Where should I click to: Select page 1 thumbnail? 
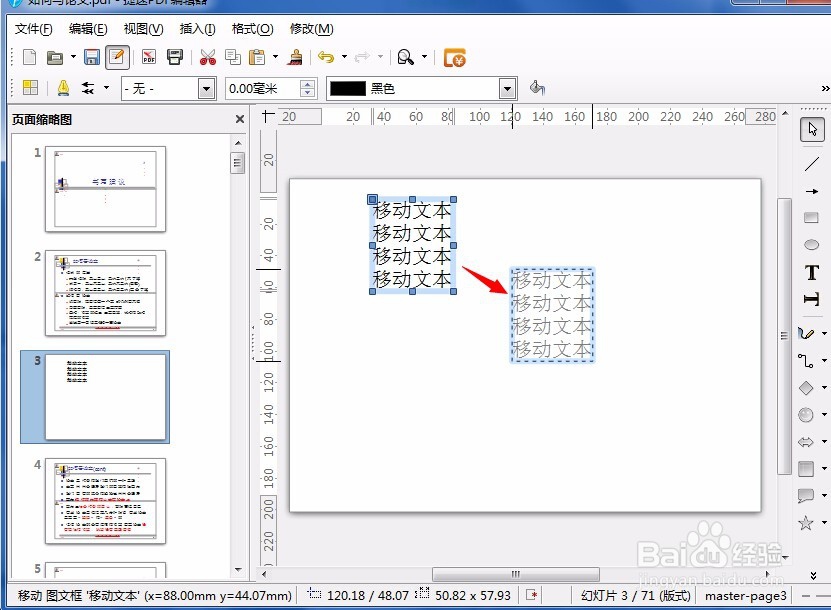[x=105, y=189]
